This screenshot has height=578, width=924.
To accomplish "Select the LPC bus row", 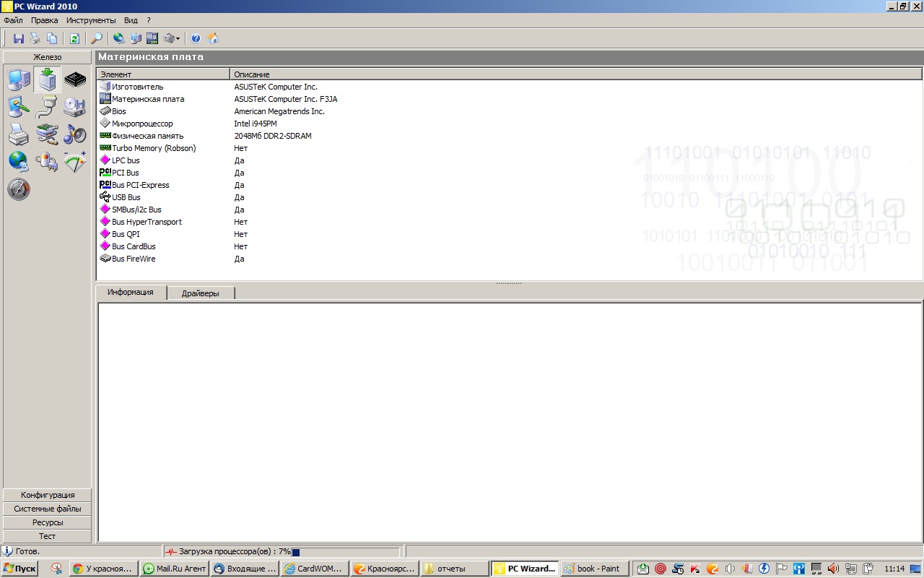I will coord(509,160).
